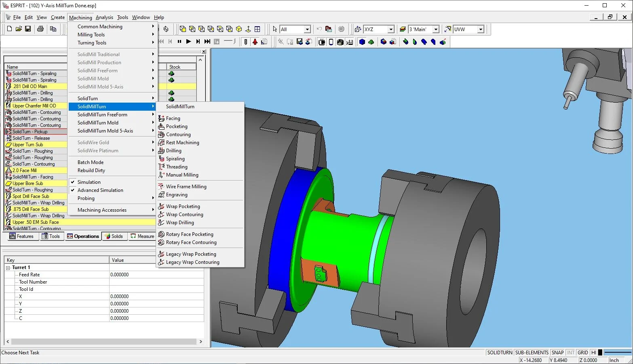Choose Facing from SolidMillTurn submenu
This screenshot has height=364, width=633.
pos(200,118)
